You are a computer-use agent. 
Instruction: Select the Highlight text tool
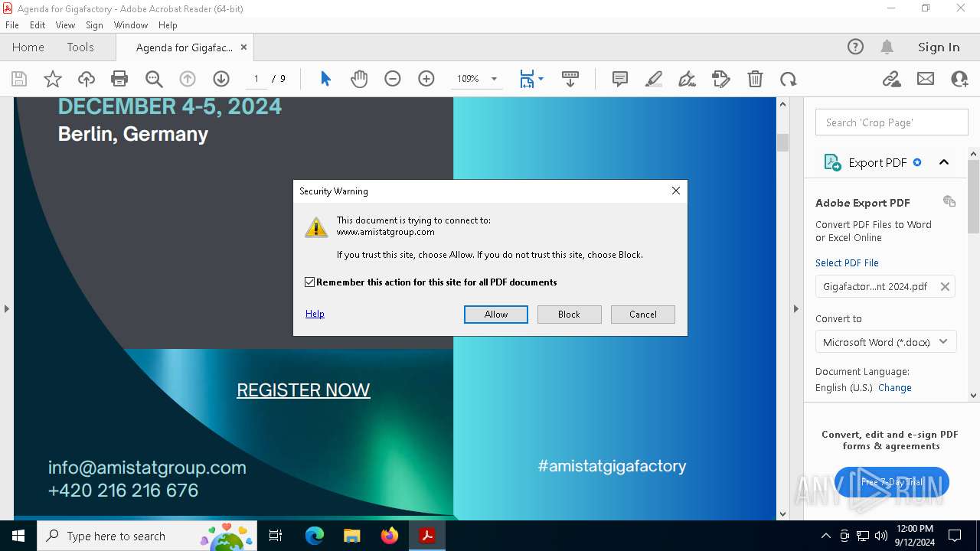[x=654, y=79]
